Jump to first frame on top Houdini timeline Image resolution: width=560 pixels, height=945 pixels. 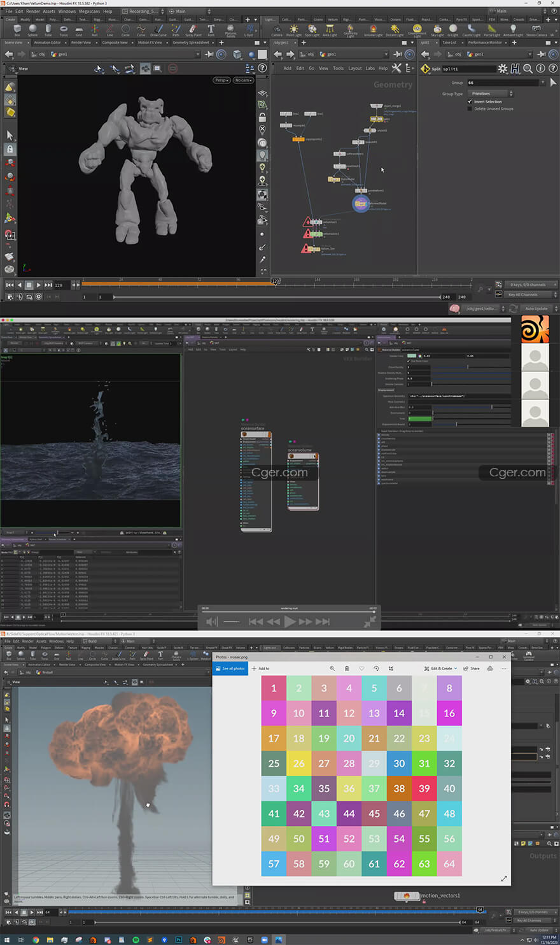coord(9,285)
